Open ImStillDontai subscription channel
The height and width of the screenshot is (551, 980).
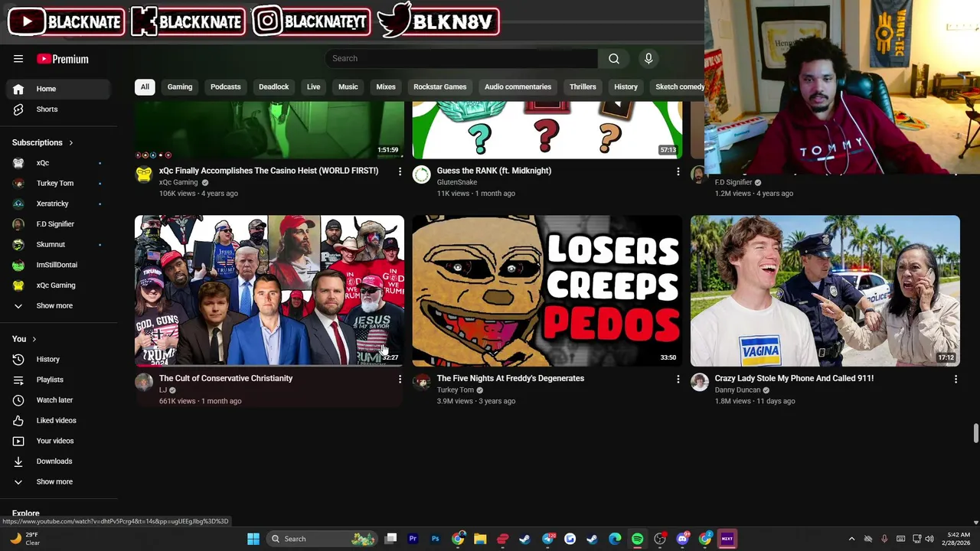pos(59,265)
